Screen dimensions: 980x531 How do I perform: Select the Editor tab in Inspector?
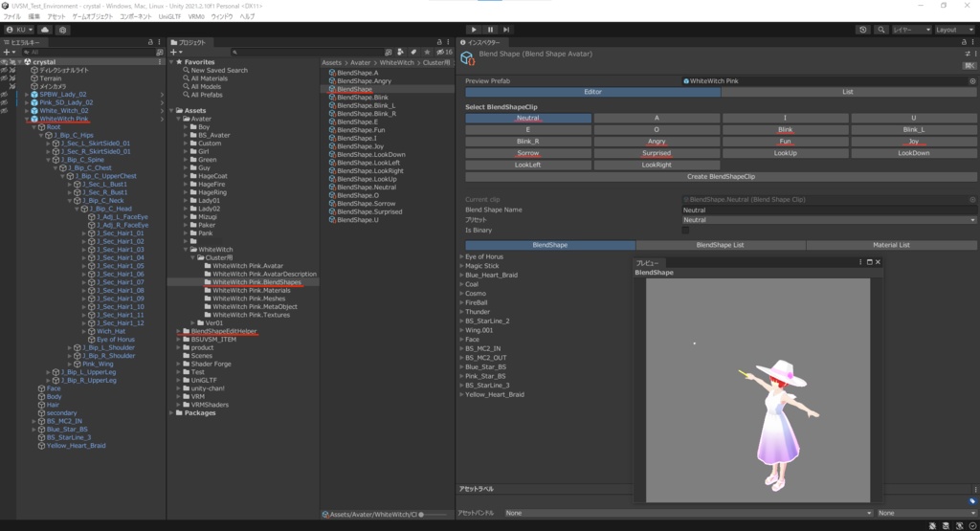(x=592, y=92)
